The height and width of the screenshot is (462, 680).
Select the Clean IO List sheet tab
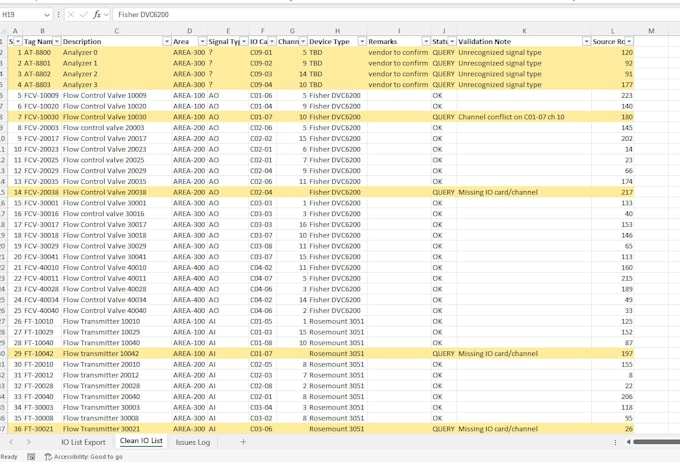(x=141, y=441)
